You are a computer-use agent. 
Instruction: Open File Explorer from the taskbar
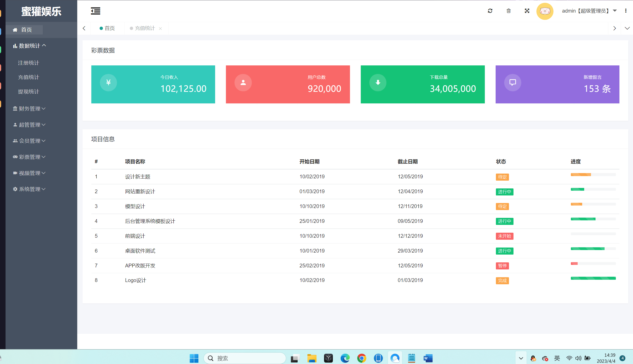[x=312, y=358]
